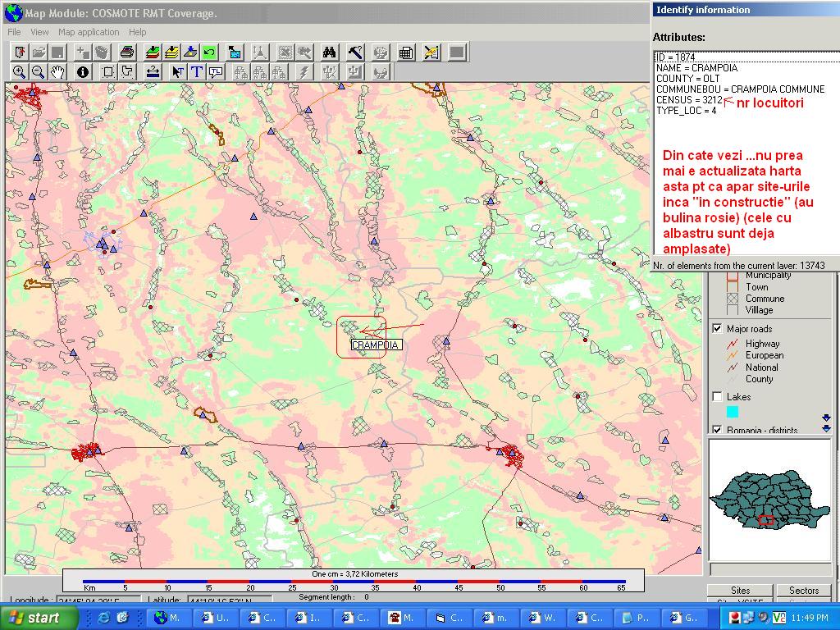The height and width of the screenshot is (630, 840).
Task: Click the green undo arrow icon
Action: (x=208, y=52)
